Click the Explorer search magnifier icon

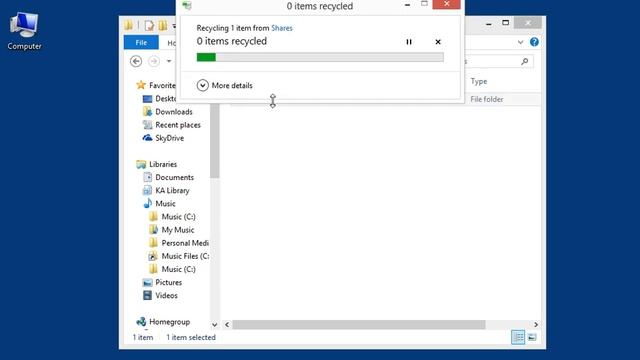(525, 61)
